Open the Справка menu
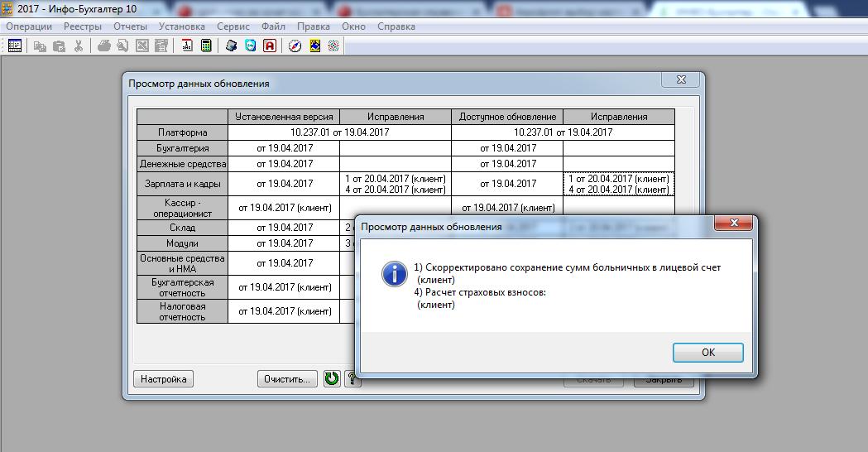This screenshot has height=452, width=868. point(396,26)
